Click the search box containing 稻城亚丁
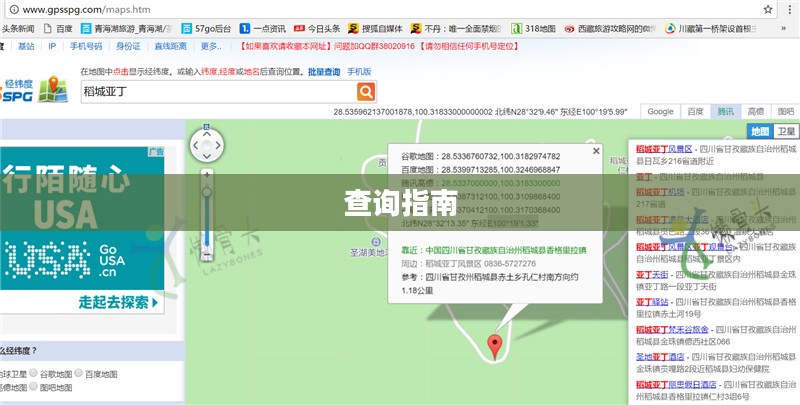 (x=219, y=92)
